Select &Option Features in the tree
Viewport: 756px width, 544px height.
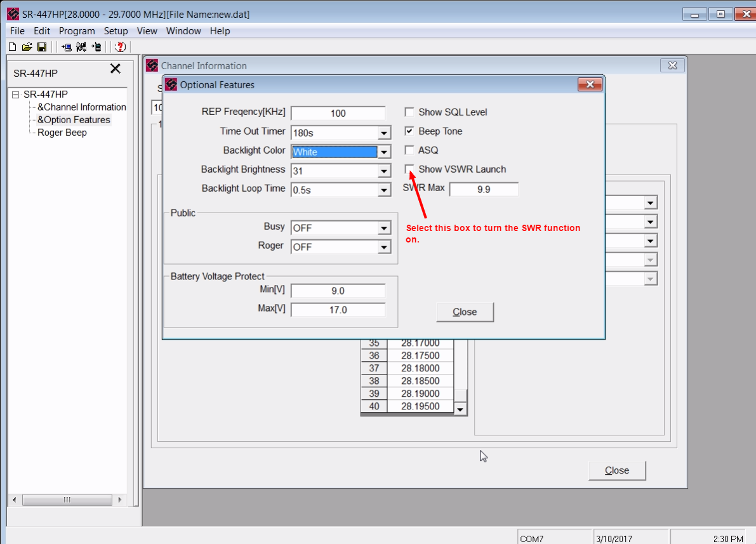[x=74, y=119]
